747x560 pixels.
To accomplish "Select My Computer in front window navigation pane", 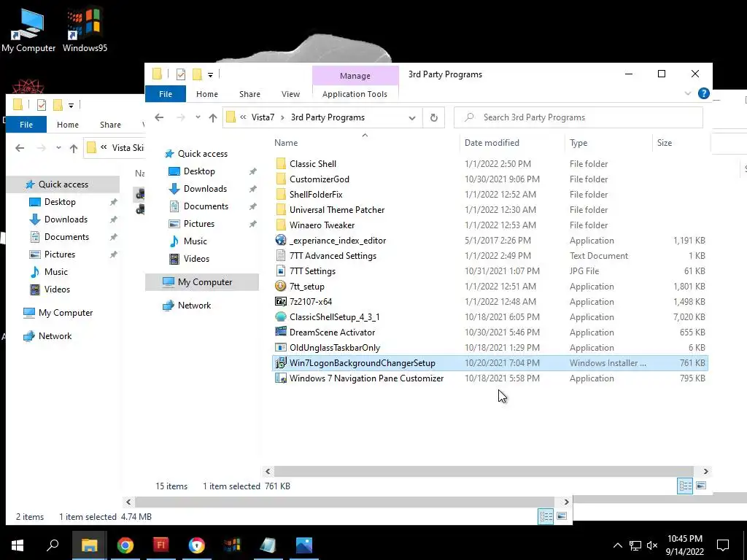I will (x=205, y=282).
